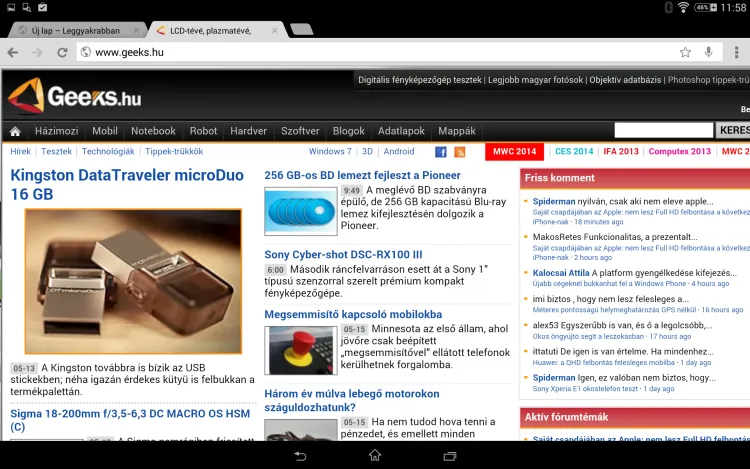Close the 'LCD-tévé, plazmatévé' tab
Screen dimensions: 750x469
click(275, 31)
